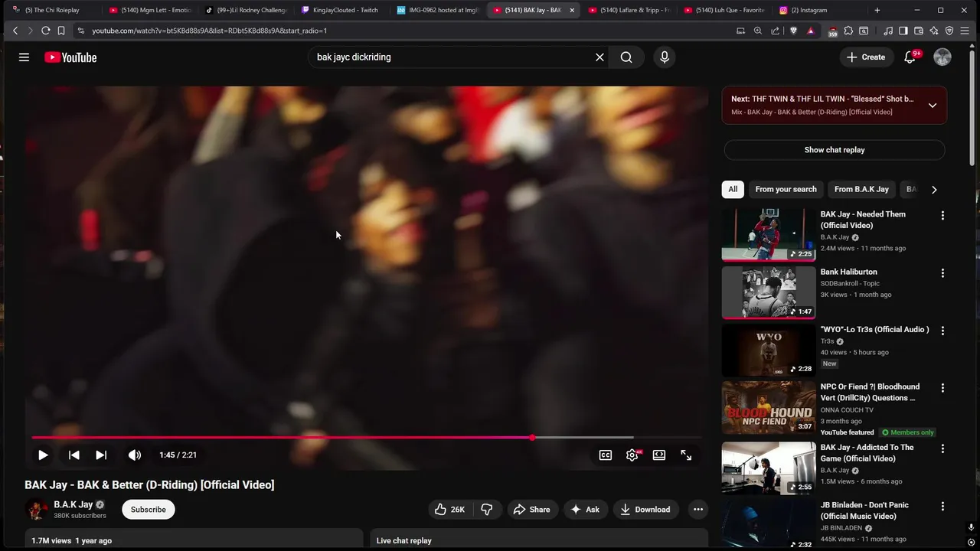Show chat replay

835,150
